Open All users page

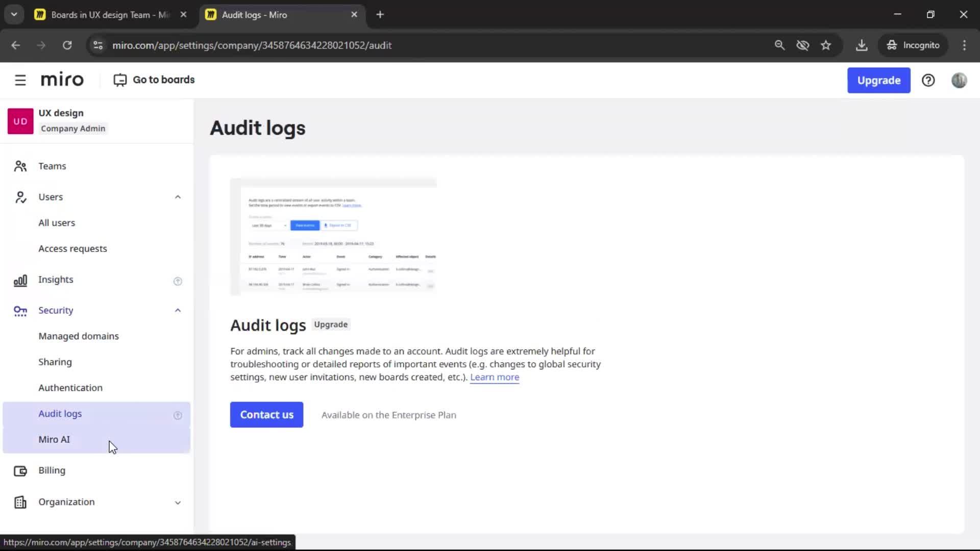coord(96,223)
